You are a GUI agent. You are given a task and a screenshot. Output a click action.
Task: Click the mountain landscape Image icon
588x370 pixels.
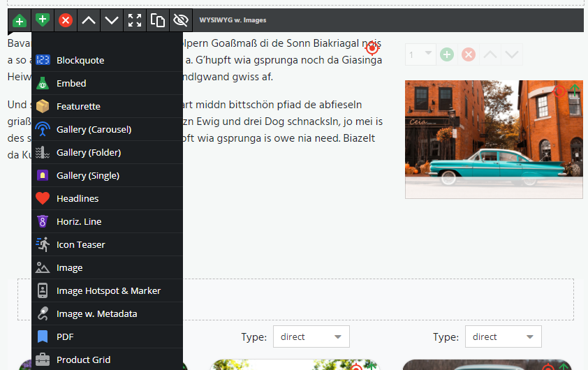(x=43, y=267)
